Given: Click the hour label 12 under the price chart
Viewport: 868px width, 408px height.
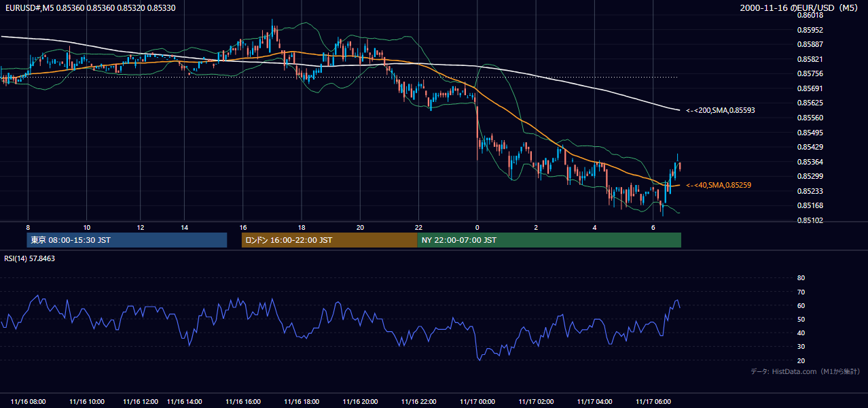Looking at the screenshot, I should [140, 227].
